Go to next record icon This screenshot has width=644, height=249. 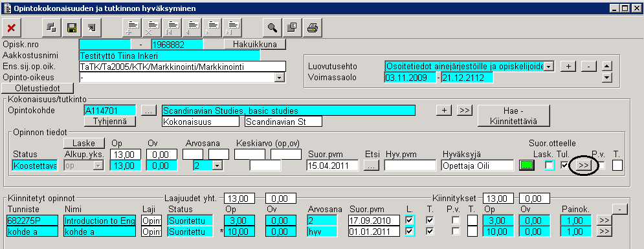212,27
